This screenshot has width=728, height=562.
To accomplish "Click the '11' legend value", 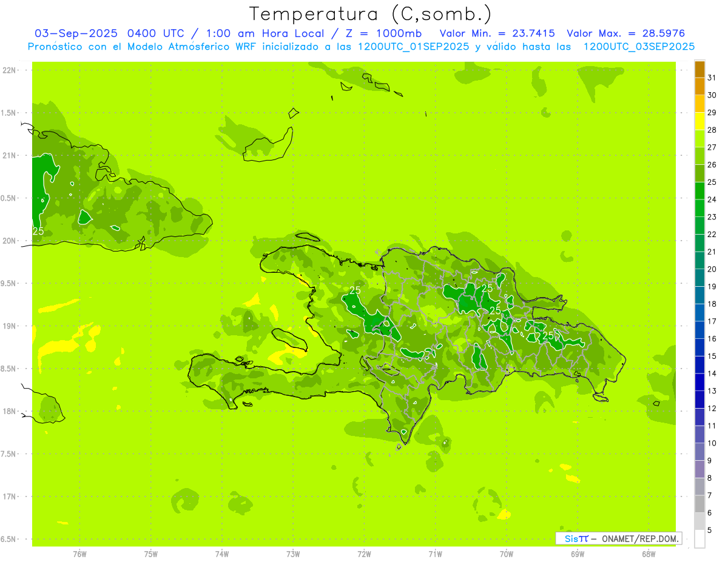I will (x=712, y=426).
